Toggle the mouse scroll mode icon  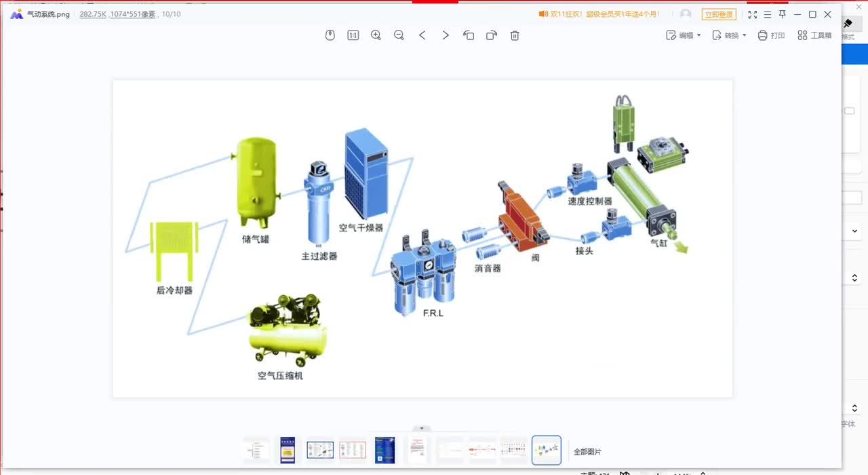[x=330, y=35]
